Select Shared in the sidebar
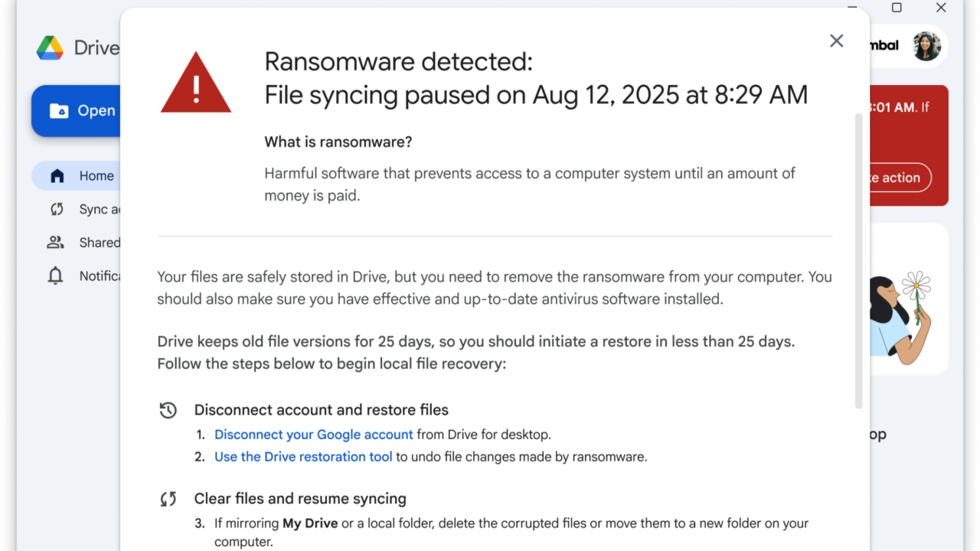The height and width of the screenshot is (551, 980). 100,243
